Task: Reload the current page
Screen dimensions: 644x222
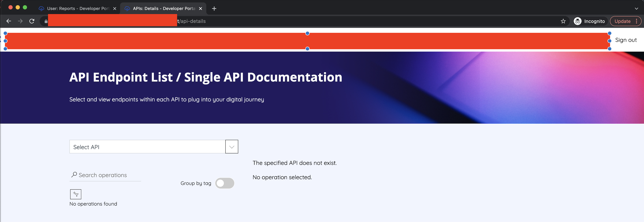Action: coord(32,21)
